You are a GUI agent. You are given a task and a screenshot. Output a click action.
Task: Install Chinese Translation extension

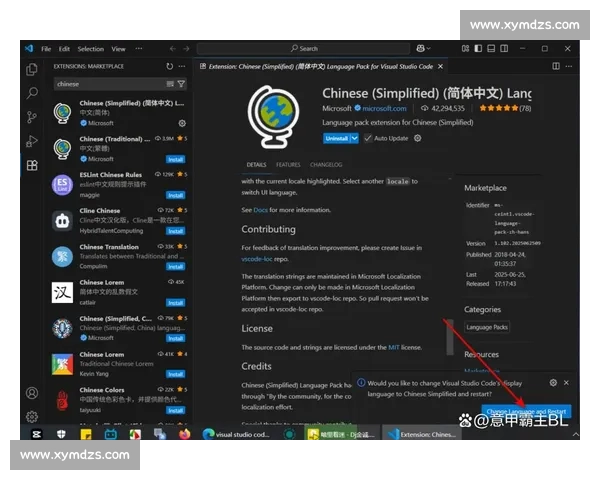click(176, 266)
